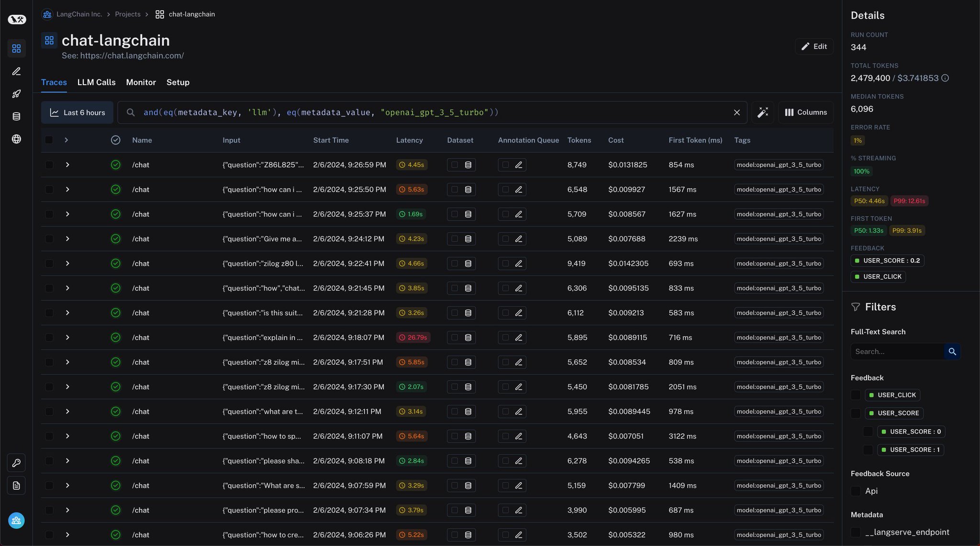Check the Api feedback source filter
Viewport: 980px width, 546px height.
coord(856,491)
